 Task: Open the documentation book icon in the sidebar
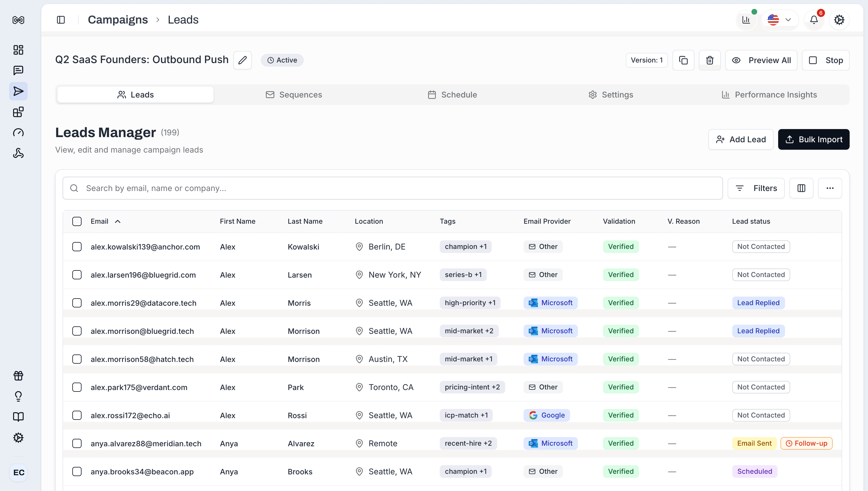[18, 417]
